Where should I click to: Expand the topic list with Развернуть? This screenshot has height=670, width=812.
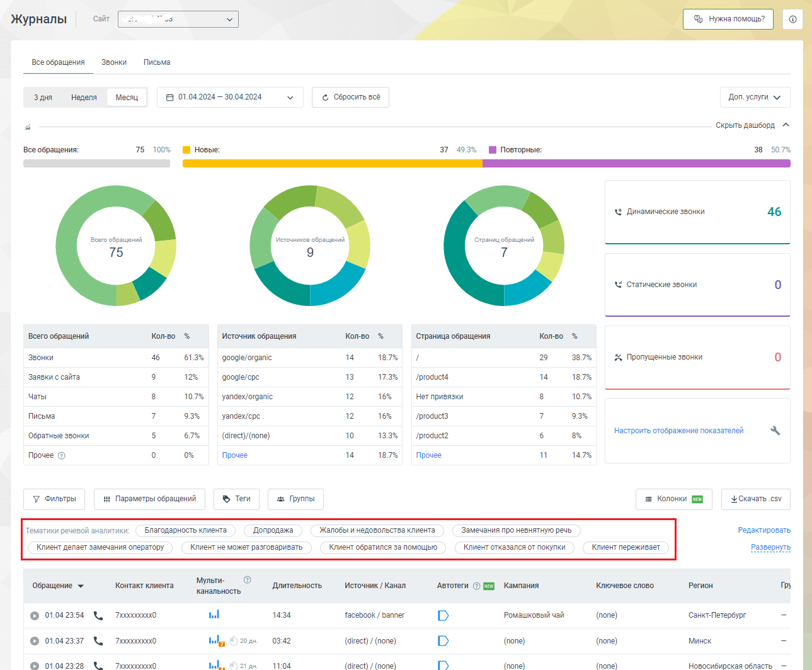[770, 547]
